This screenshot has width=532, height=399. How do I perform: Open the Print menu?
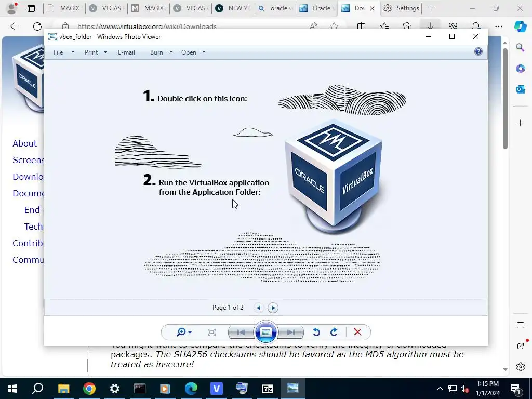click(x=91, y=52)
